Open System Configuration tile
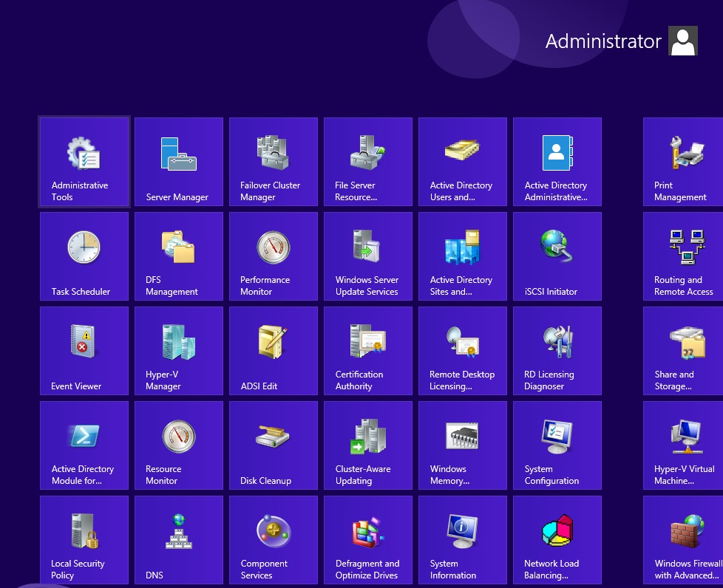723x588 pixels. pyautogui.click(x=557, y=445)
